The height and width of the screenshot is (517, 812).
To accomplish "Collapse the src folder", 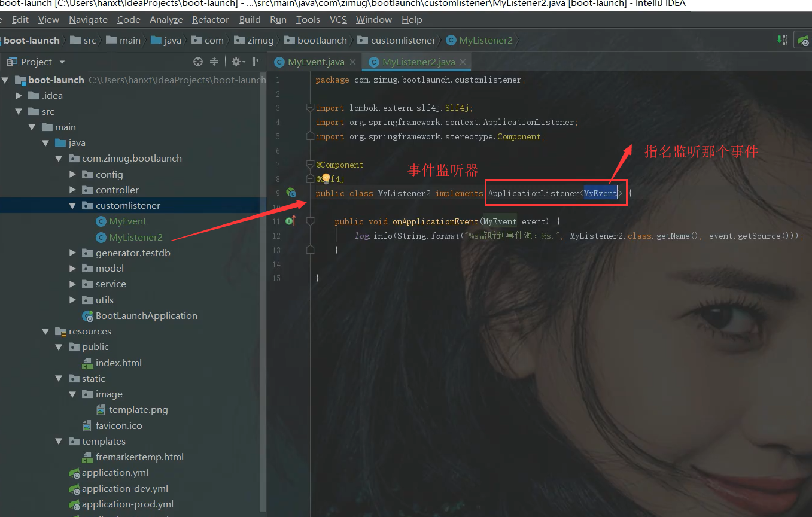I will pyautogui.click(x=19, y=111).
